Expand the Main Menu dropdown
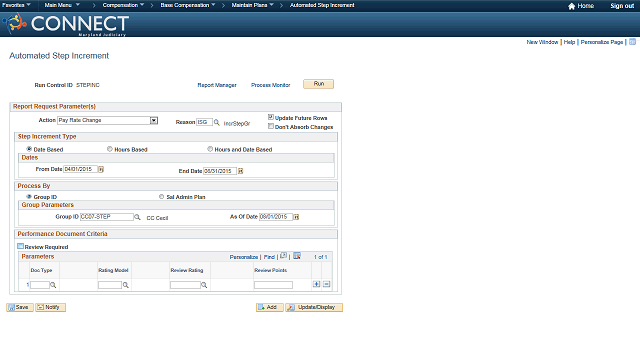The image size is (640, 360). click(x=62, y=5)
